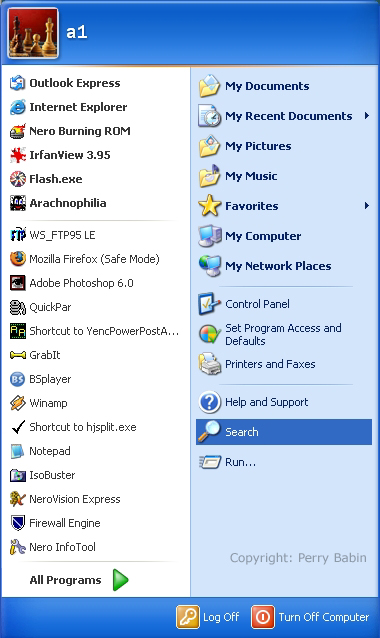Open Arachnophilia icon
Screen dimensions: 380x638
pos(17,203)
